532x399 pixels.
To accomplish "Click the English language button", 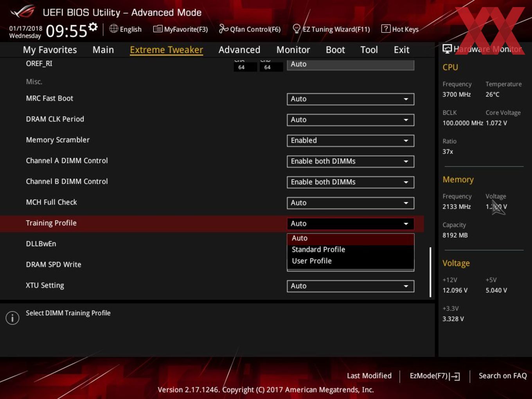I will (126, 29).
